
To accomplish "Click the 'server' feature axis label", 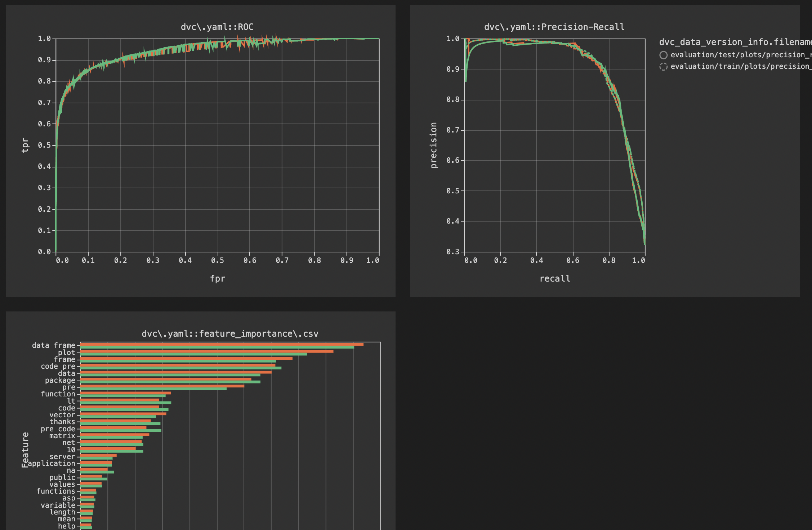I will [x=62, y=457].
